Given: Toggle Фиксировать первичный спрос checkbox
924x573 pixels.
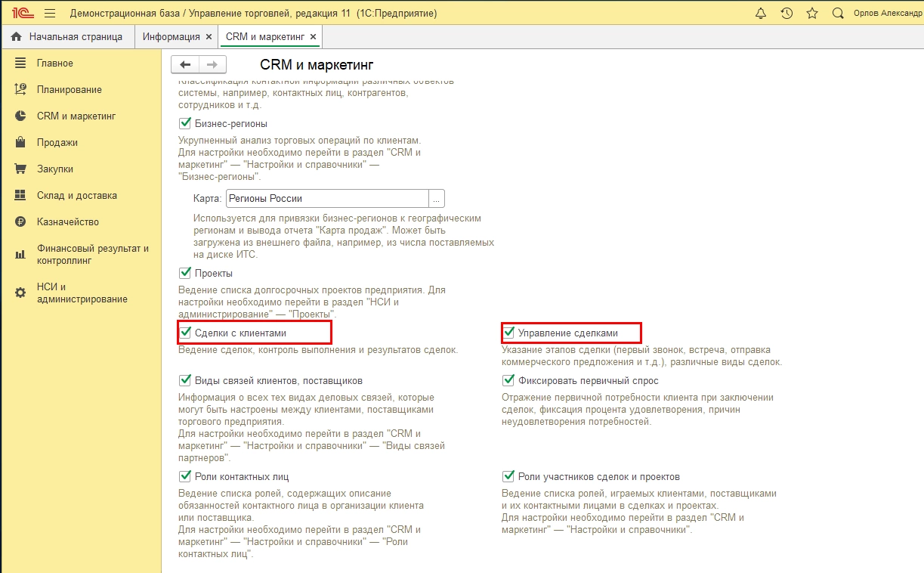Looking at the screenshot, I should (508, 380).
